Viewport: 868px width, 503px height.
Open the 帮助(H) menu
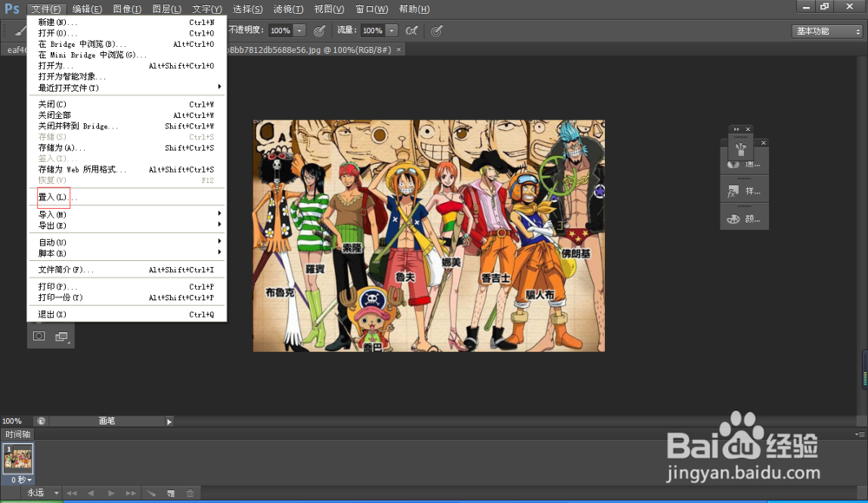coord(413,10)
